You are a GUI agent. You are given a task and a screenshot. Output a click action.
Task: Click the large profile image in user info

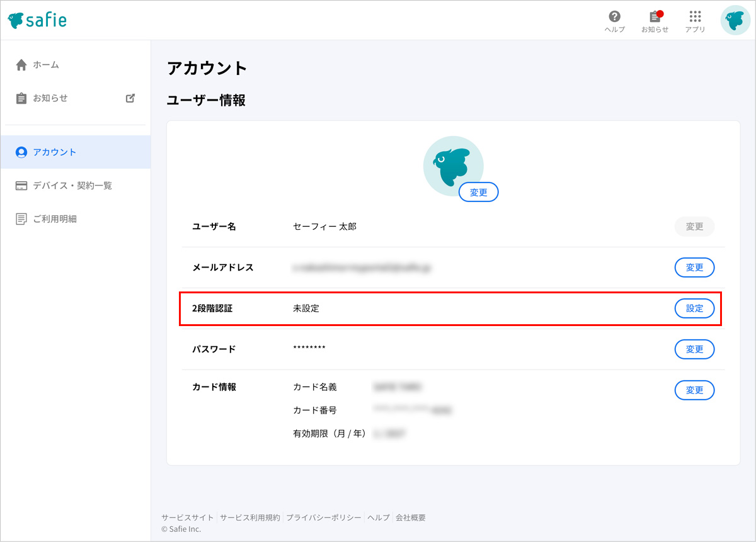point(452,164)
